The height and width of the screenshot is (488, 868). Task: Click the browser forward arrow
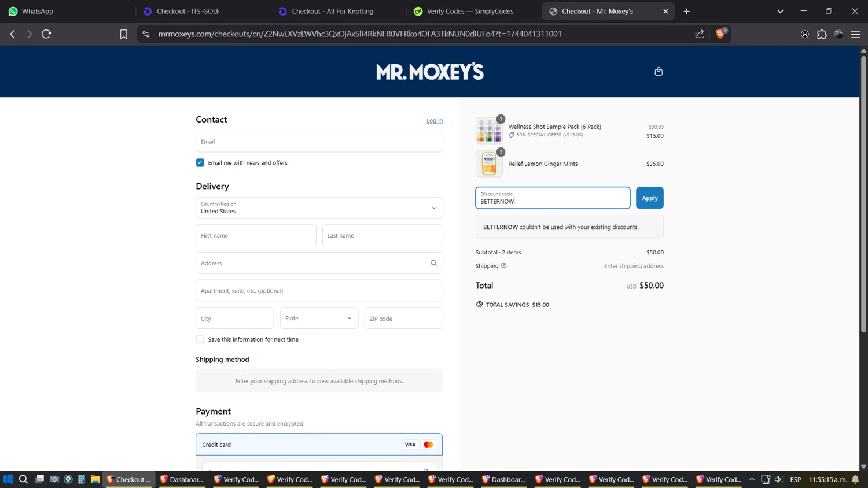tap(29, 34)
